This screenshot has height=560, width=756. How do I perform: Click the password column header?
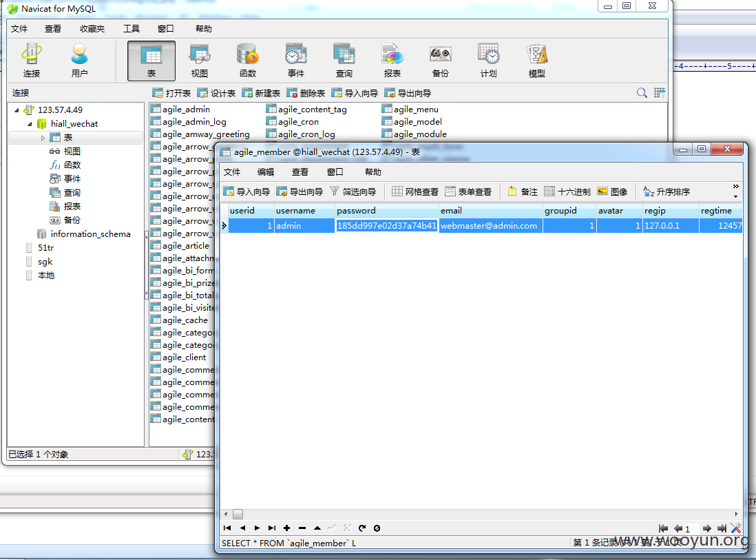(387, 211)
